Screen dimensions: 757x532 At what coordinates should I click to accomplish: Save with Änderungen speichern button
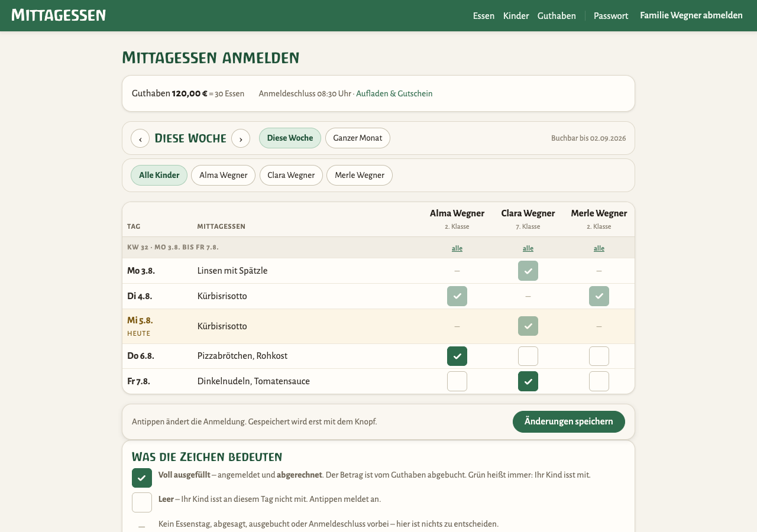coord(569,422)
